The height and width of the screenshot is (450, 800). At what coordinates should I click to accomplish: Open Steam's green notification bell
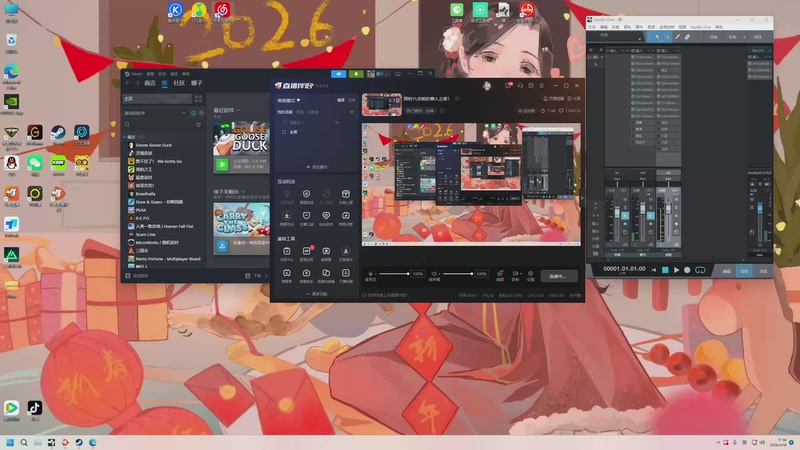(x=356, y=74)
